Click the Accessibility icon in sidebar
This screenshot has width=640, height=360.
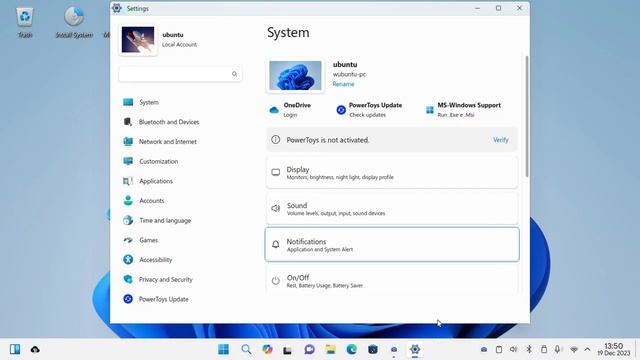tap(128, 260)
